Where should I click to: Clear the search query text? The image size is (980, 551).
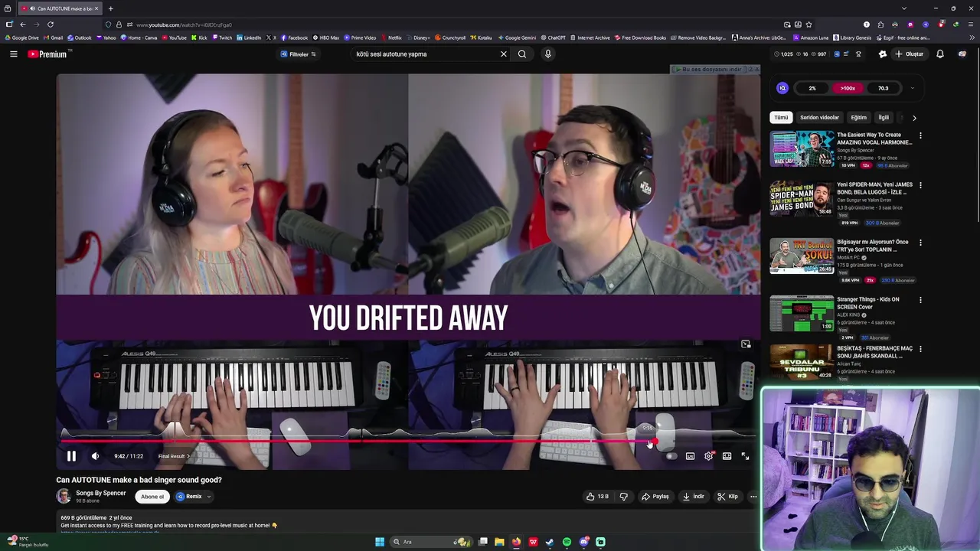[x=504, y=54]
